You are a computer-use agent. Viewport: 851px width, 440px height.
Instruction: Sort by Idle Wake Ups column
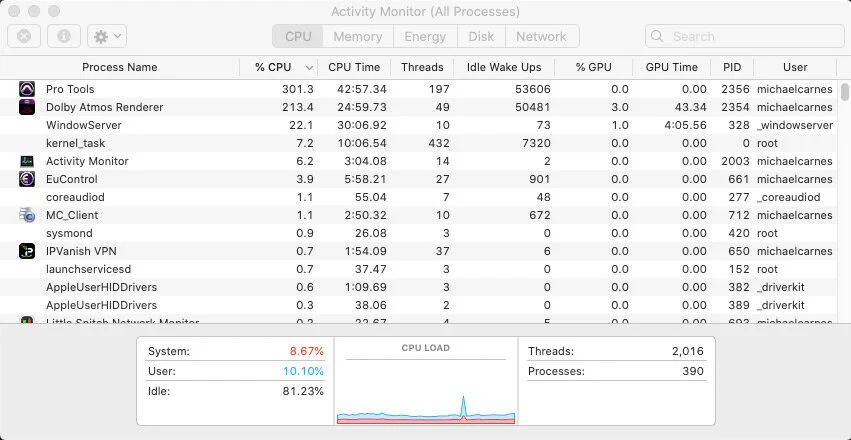coord(504,67)
